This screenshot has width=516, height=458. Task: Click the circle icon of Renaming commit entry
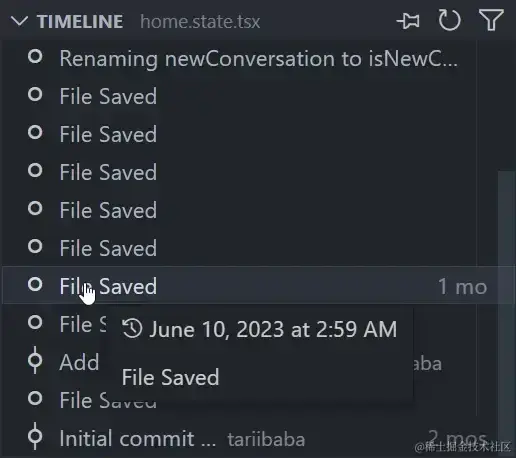click(35, 57)
